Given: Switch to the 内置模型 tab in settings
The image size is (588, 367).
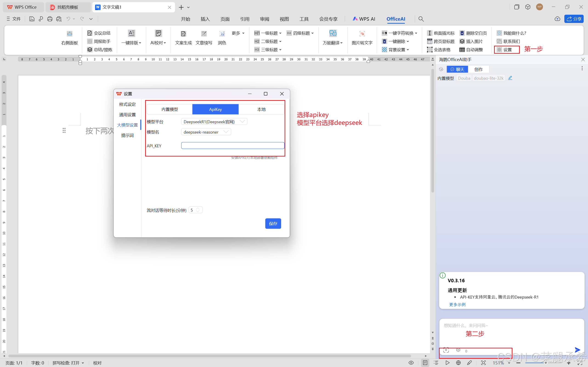Looking at the screenshot, I should click(170, 109).
